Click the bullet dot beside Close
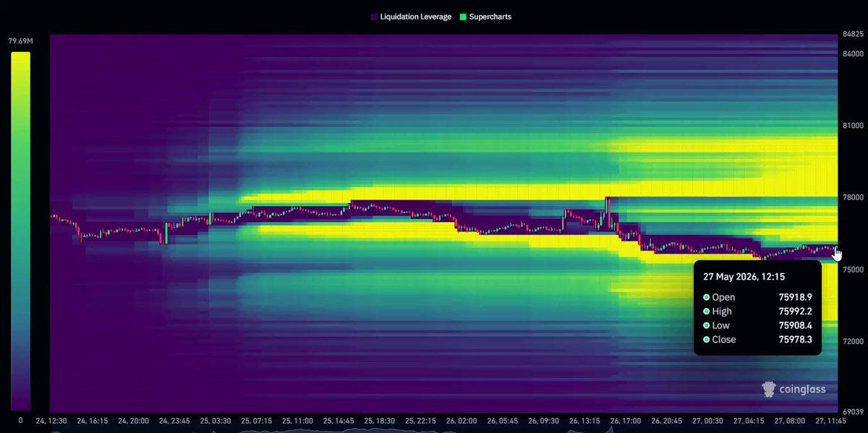The width and height of the screenshot is (868, 433). 706,340
